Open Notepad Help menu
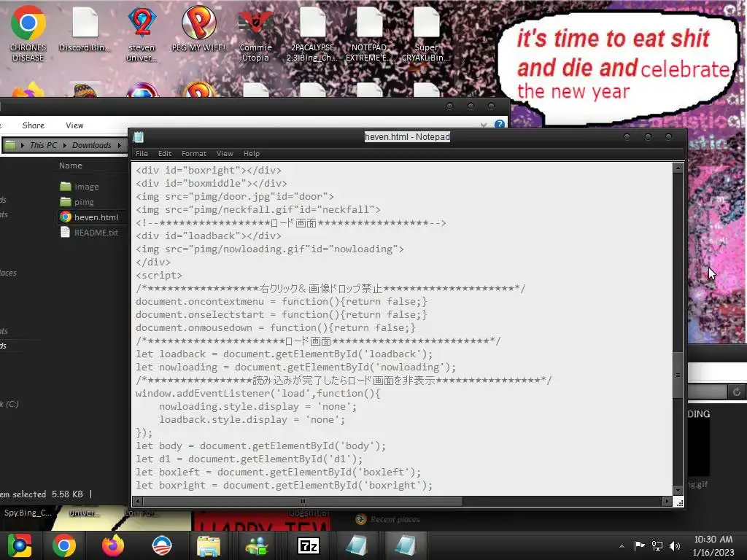The height and width of the screenshot is (560, 747). pos(252,154)
